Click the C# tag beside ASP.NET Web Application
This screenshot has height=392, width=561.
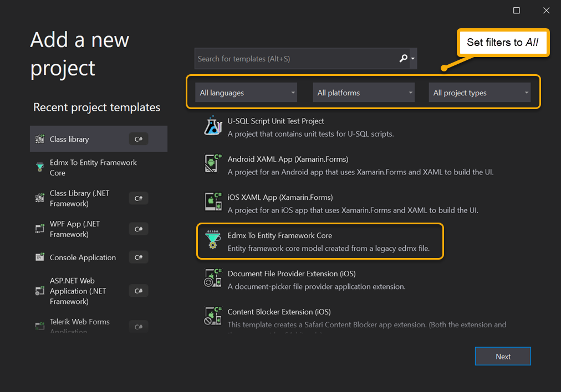[x=139, y=291]
